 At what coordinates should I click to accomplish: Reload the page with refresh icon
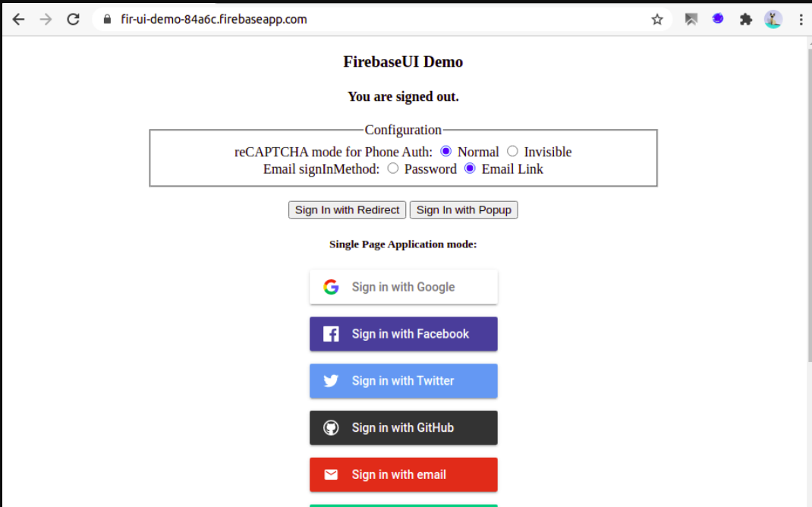point(74,20)
